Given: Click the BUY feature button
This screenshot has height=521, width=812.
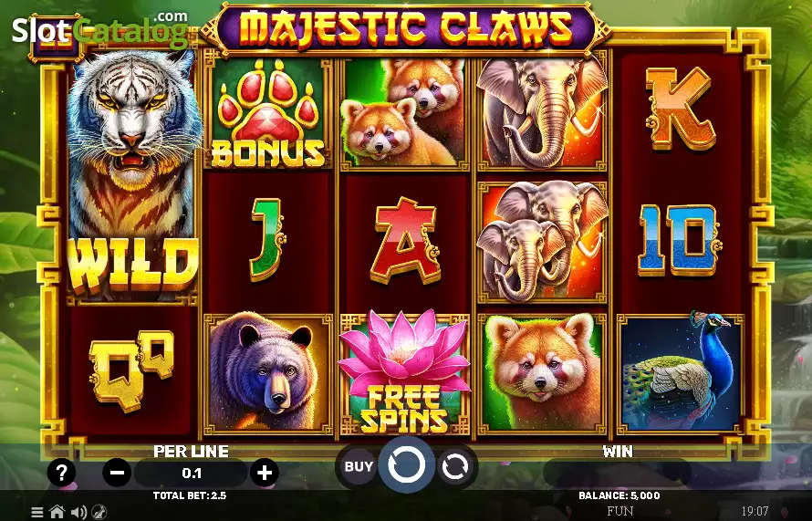Looking at the screenshot, I should [x=358, y=466].
